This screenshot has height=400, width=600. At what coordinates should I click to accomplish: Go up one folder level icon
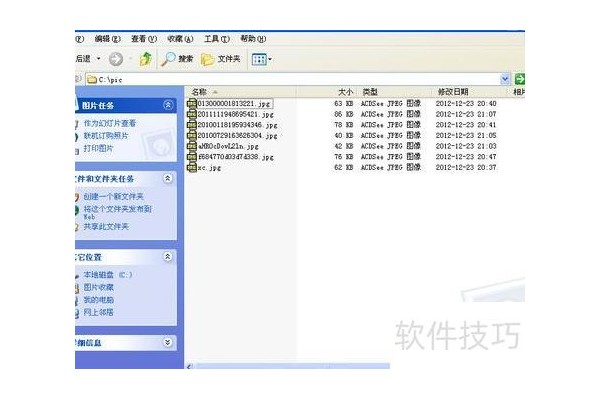145,59
